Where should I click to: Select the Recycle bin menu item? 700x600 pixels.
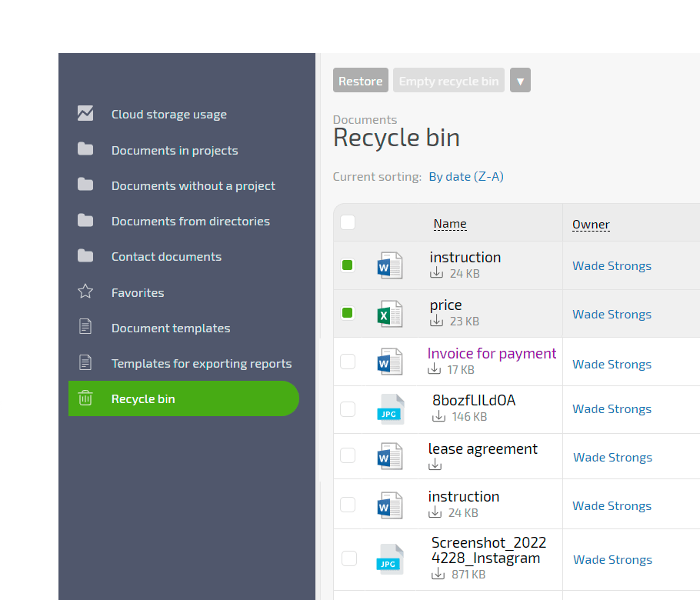[x=184, y=398]
